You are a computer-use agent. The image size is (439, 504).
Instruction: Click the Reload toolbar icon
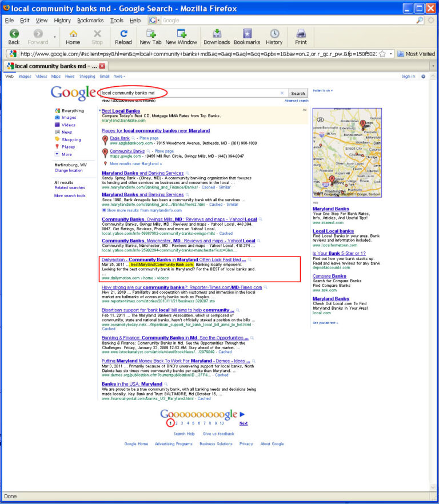[x=123, y=33]
